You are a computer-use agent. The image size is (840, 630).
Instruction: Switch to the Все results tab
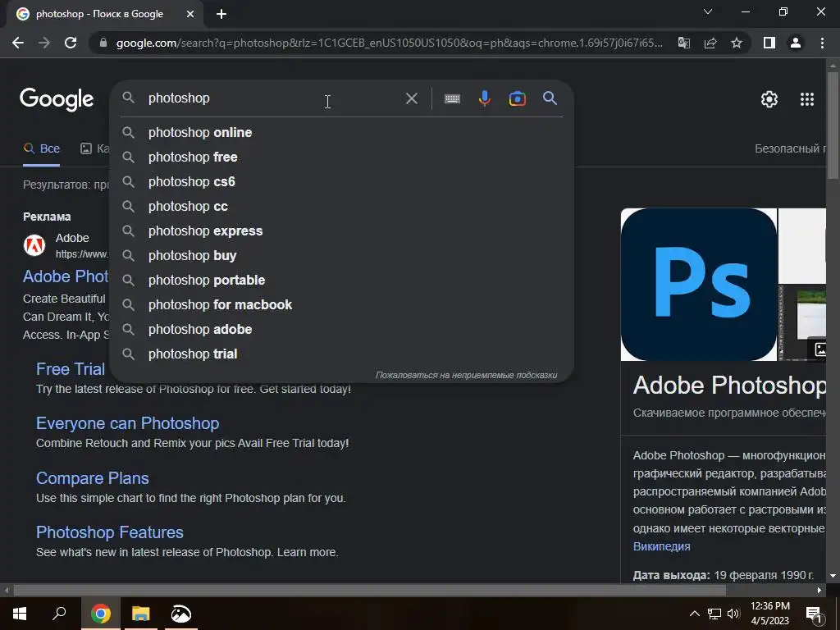coord(42,149)
